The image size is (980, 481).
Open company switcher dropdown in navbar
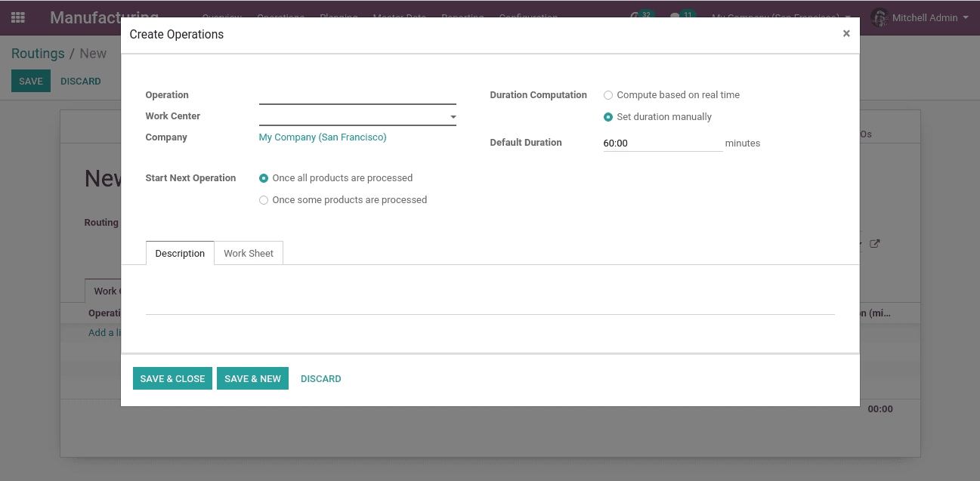pyautogui.click(x=781, y=17)
